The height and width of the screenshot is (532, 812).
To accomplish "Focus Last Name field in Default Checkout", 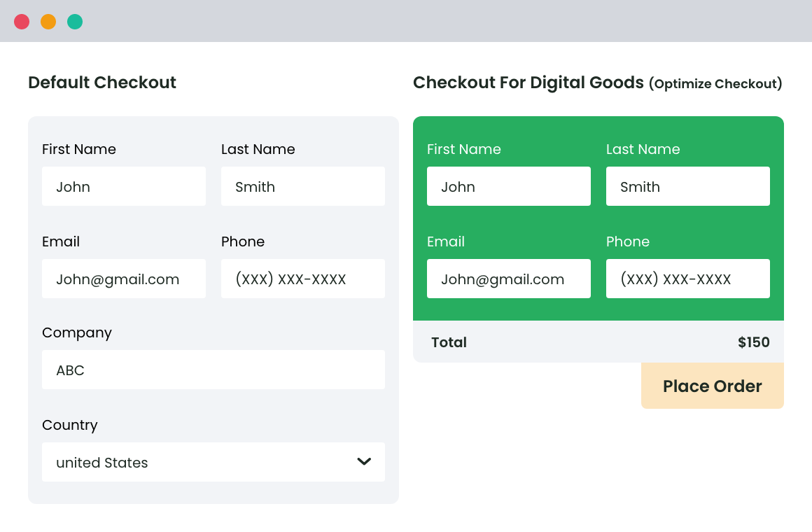I will pos(303,186).
